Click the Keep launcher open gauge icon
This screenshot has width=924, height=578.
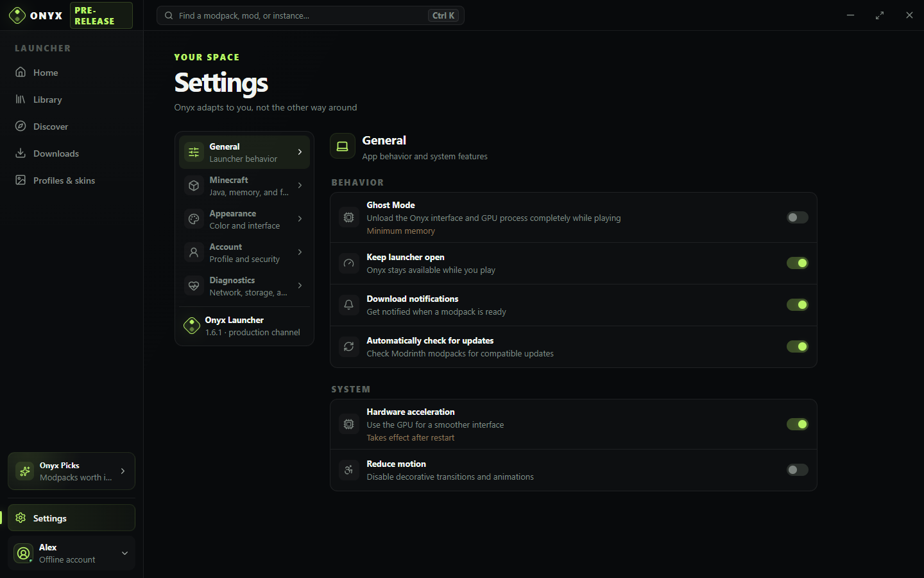(349, 263)
